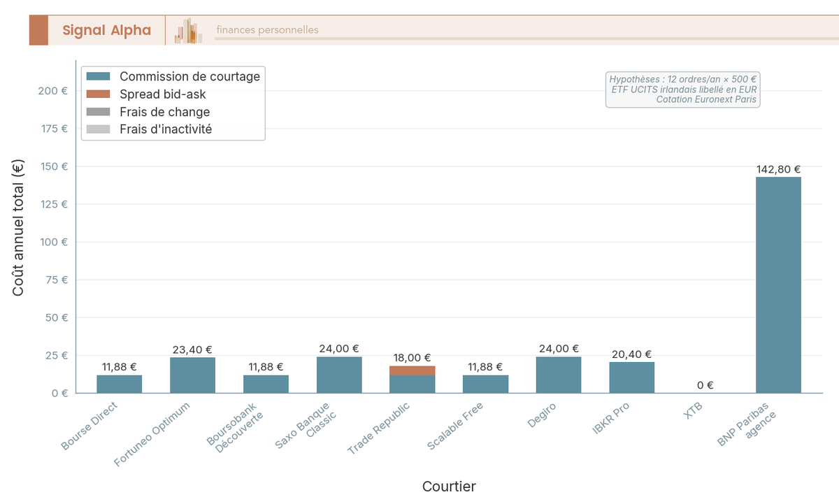This screenshot has width=839, height=504.
Task: Click the Scalable Free axis label
Action: [x=455, y=426]
